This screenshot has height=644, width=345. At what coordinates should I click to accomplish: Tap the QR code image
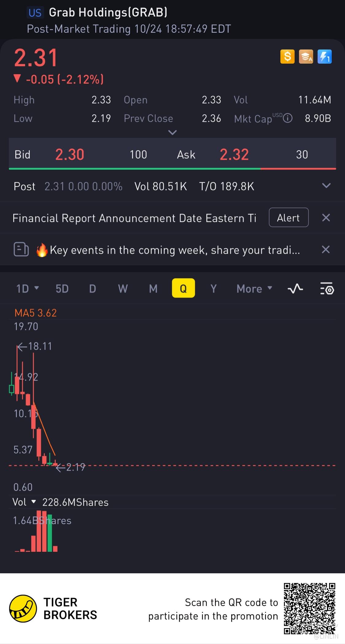pyautogui.click(x=309, y=608)
